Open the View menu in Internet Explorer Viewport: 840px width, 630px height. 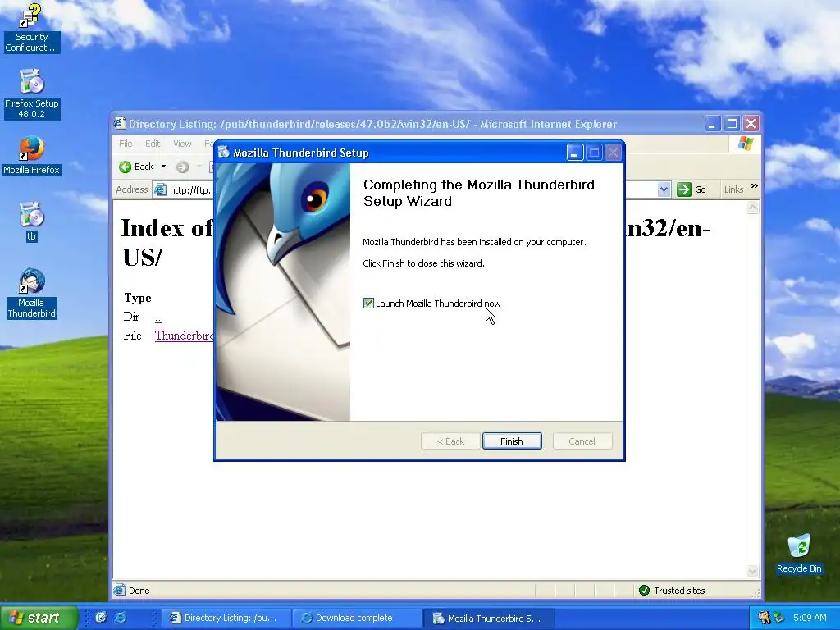[182, 144]
